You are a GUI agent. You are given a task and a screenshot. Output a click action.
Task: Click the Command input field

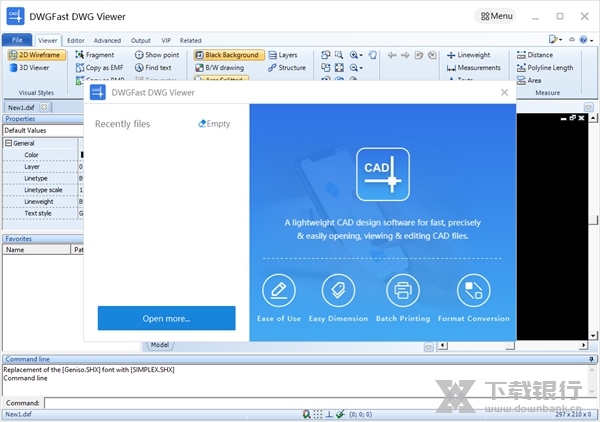pyautogui.click(x=300, y=403)
